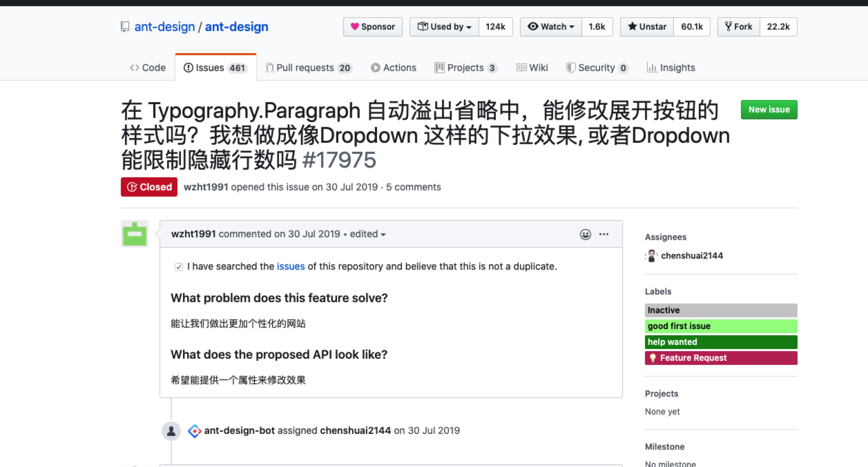
Task: Click the repository book icon next to ant-design
Action: coord(125,26)
